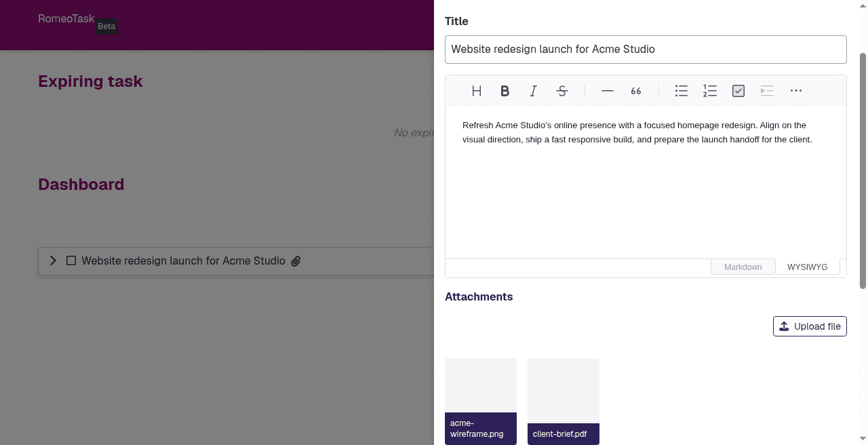This screenshot has width=868, height=445.
Task: Apply strikethrough formatting
Action: coord(562,91)
